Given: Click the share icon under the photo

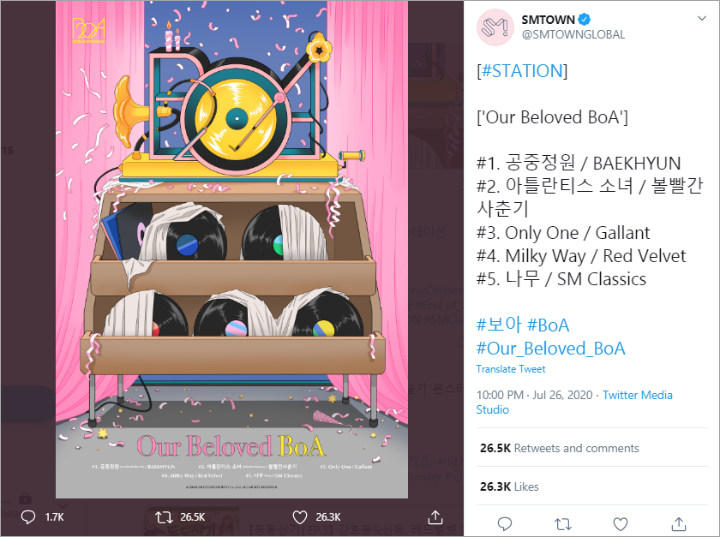Looking at the screenshot, I should coord(435,517).
